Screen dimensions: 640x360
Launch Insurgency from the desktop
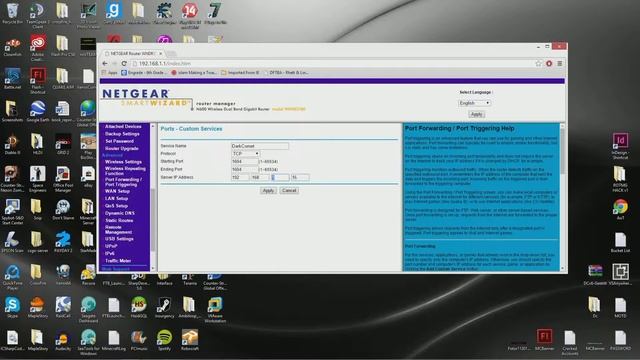pos(164,307)
